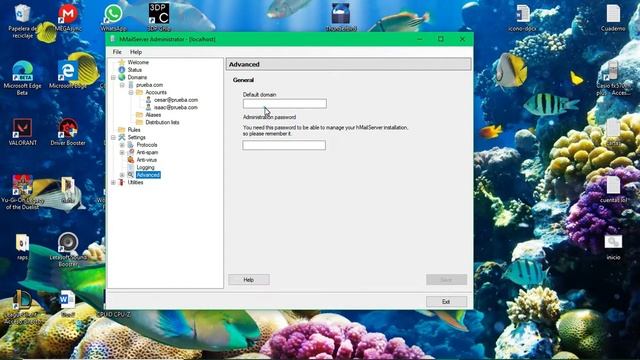Focus the Administration password field

[284, 145]
